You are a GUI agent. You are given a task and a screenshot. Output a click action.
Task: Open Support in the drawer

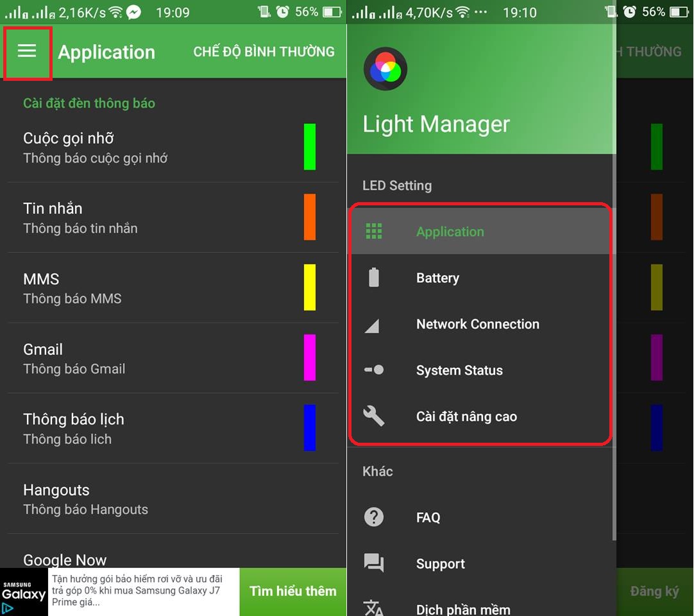(x=480, y=564)
